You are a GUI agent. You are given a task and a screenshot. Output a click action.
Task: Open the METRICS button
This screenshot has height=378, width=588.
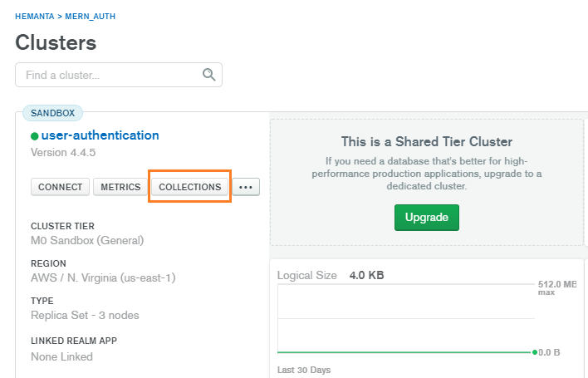click(x=120, y=188)
